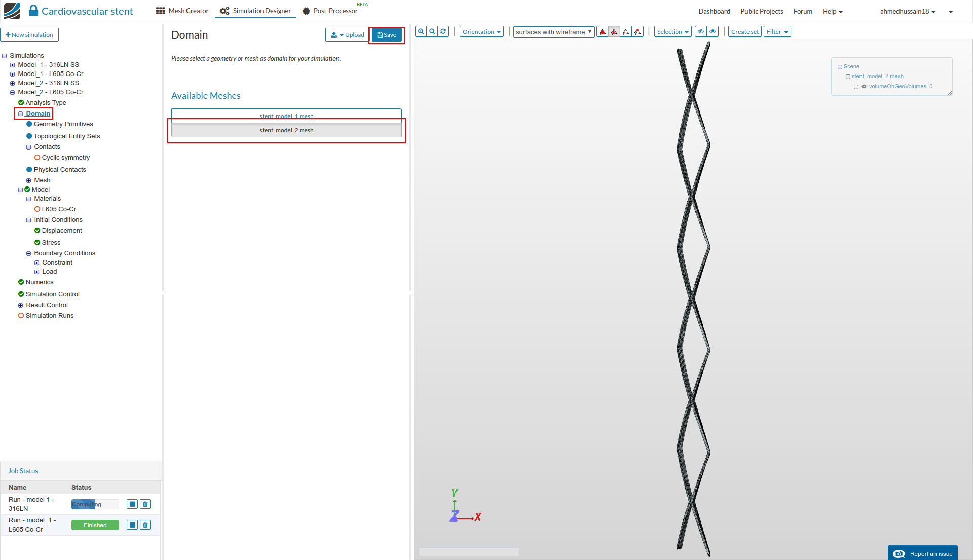Toggle visibility of volumeOnGeoVolumes_0 in Scene
973x560 pixels.
[864, 87]
